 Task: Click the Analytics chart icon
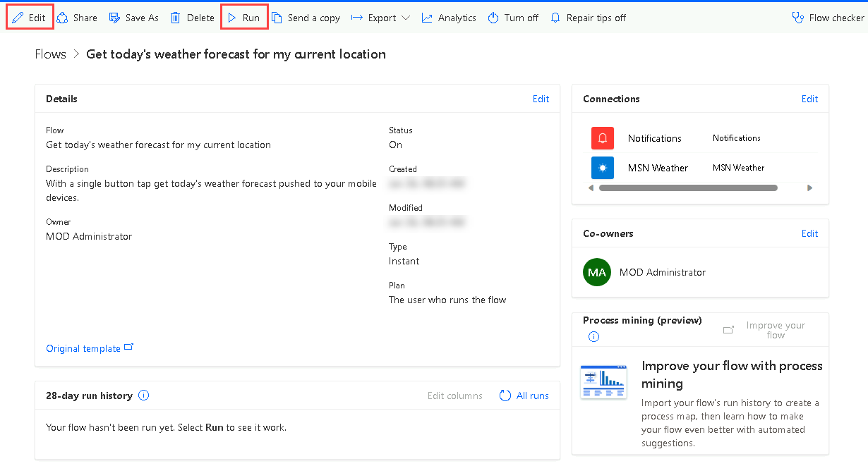pyautogui.click(x=427, y=18)
